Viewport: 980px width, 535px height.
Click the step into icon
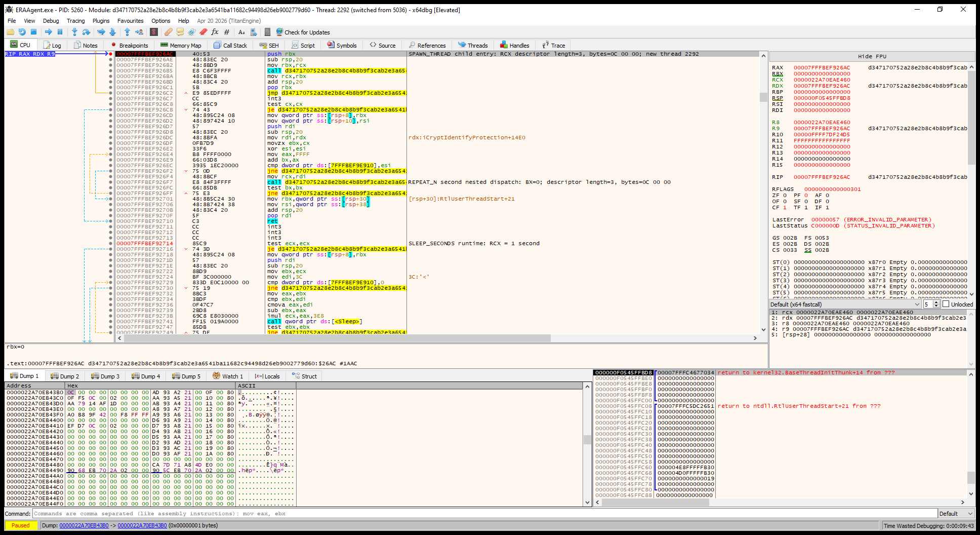tap(74, 32)
